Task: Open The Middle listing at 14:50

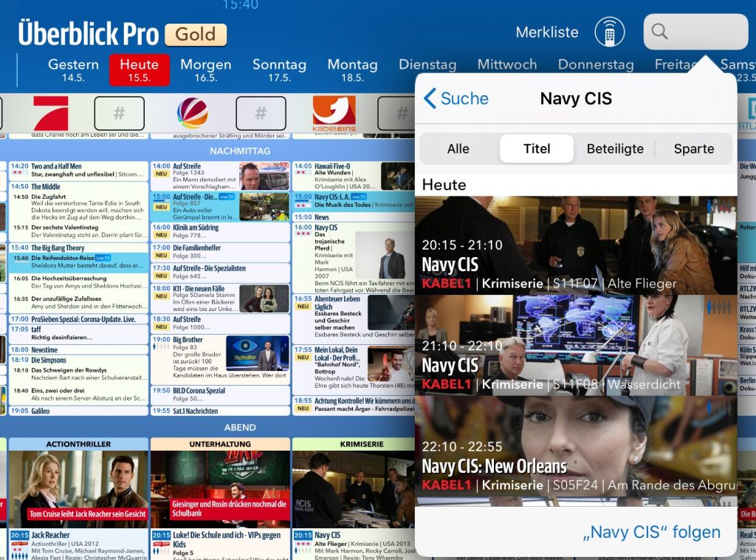Action: tap(78, 187)
